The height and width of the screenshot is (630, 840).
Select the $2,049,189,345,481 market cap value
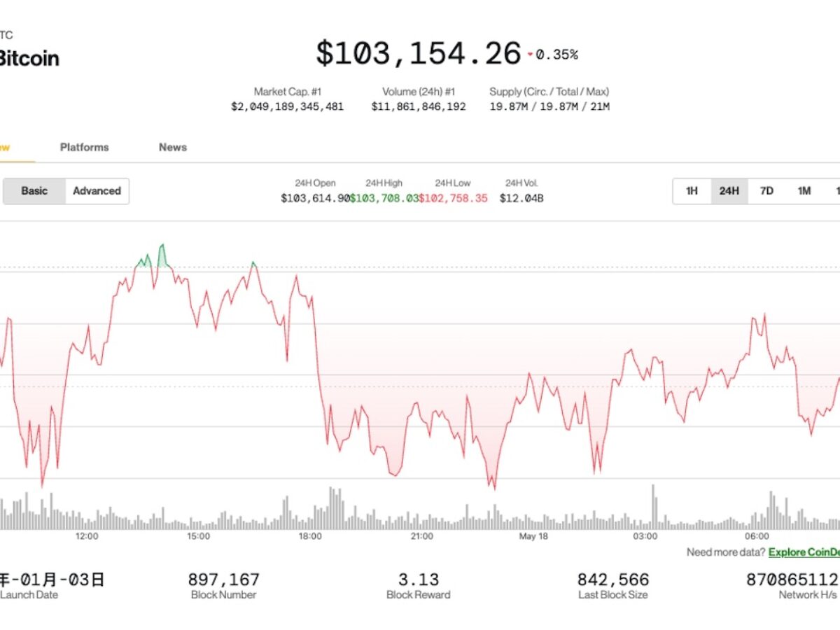(x=288, y=107)
